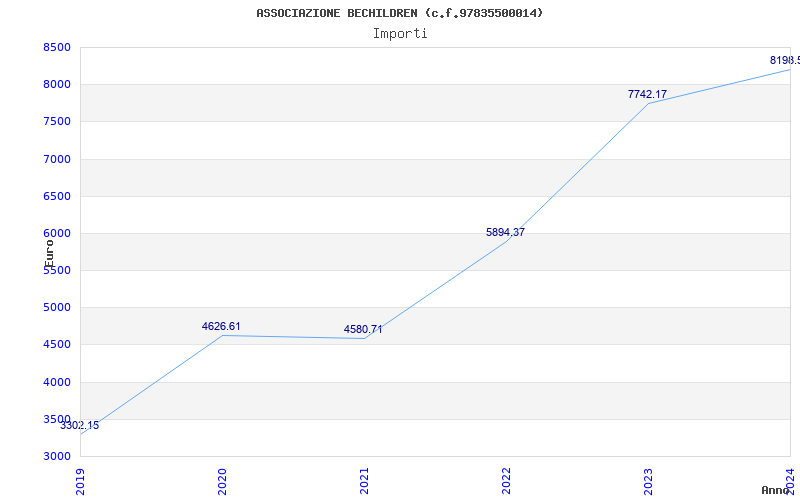The width and height of the screenshot is (800, 500).
Task: Click the 2023 x-axis label
Action: coord(648,481)
